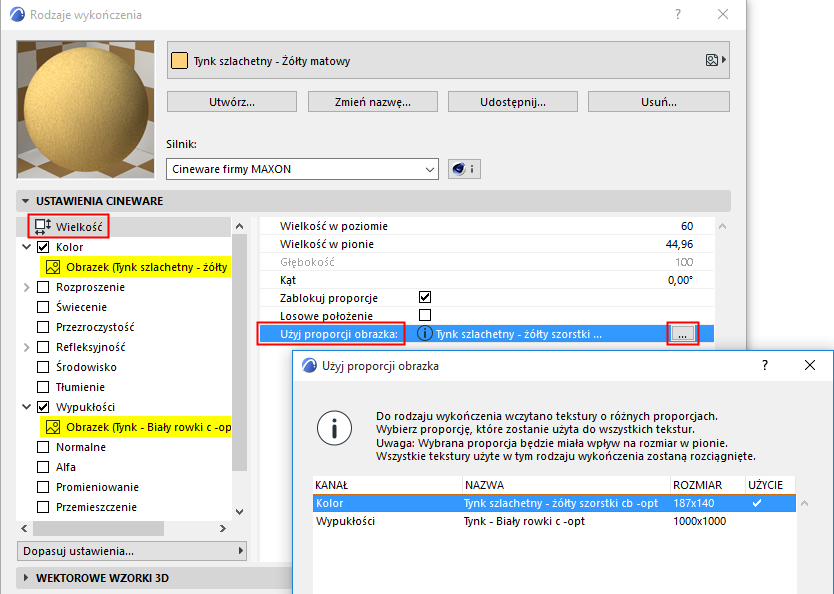Enable the Środowisko channel checkbox
The width and height of the screenshot is (834, 594).
coord(43,367)
